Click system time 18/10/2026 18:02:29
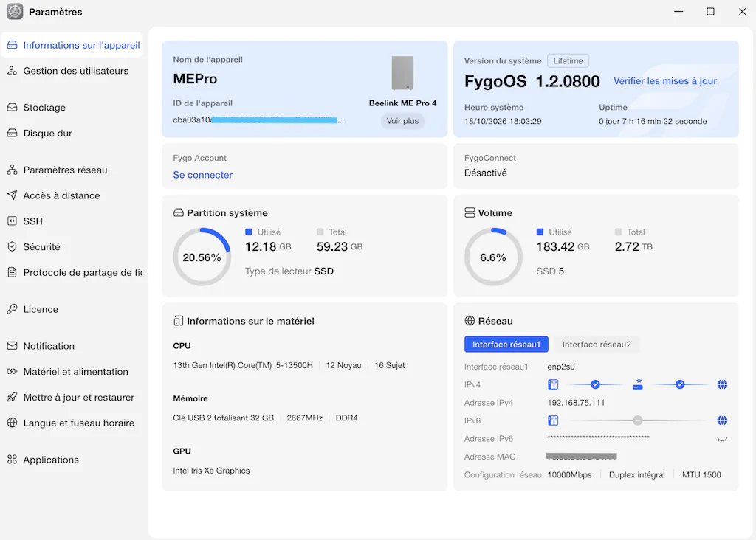Viewport: 756px width, 540px height. [x=503, y=122]
